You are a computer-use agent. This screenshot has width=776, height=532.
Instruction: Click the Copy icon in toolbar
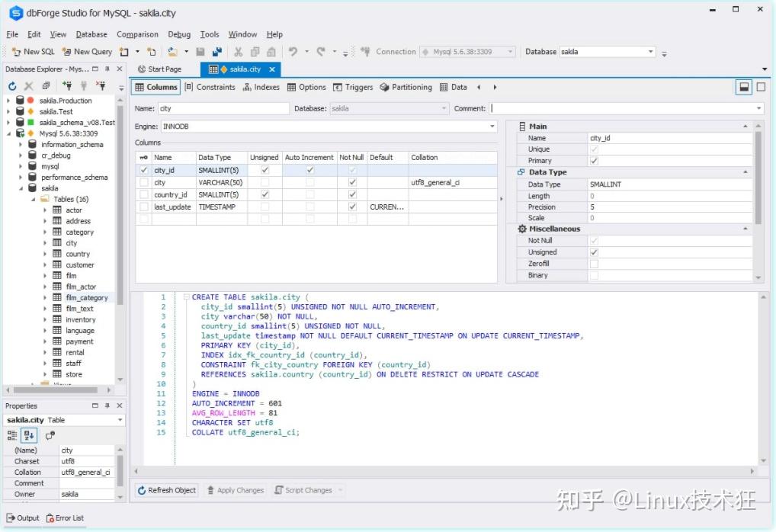[x=255, y=52]
